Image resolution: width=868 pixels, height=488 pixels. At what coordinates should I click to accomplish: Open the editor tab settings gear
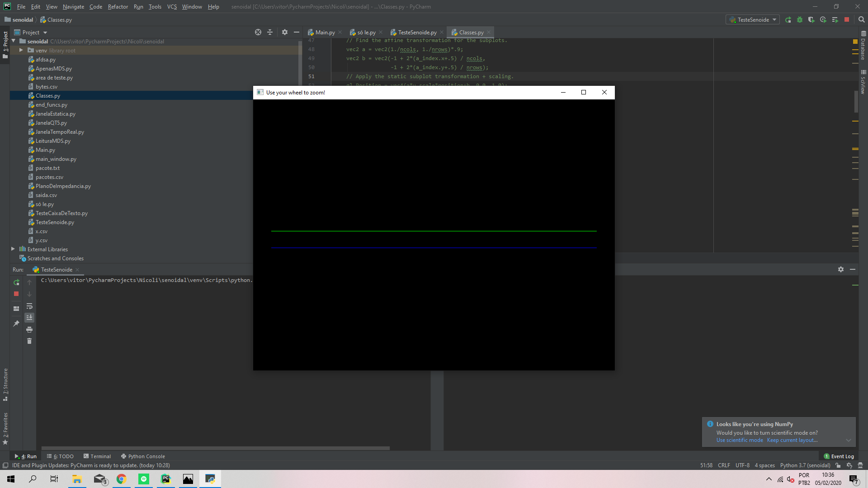click(285, 32)
